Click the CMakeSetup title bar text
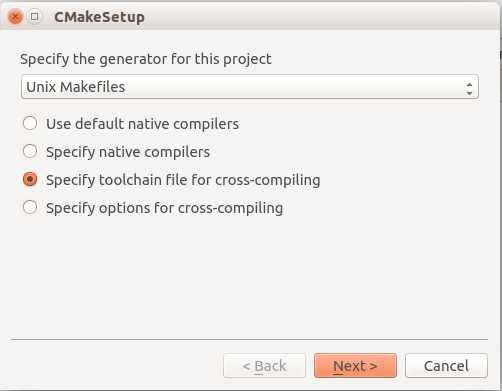 (x=99, y=17)
